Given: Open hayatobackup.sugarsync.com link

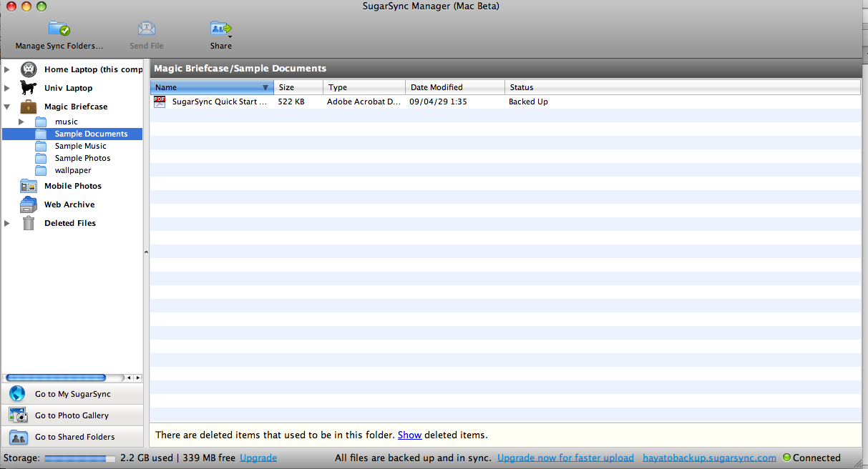Looking at the screenshot, I should [x=709, y=458].
